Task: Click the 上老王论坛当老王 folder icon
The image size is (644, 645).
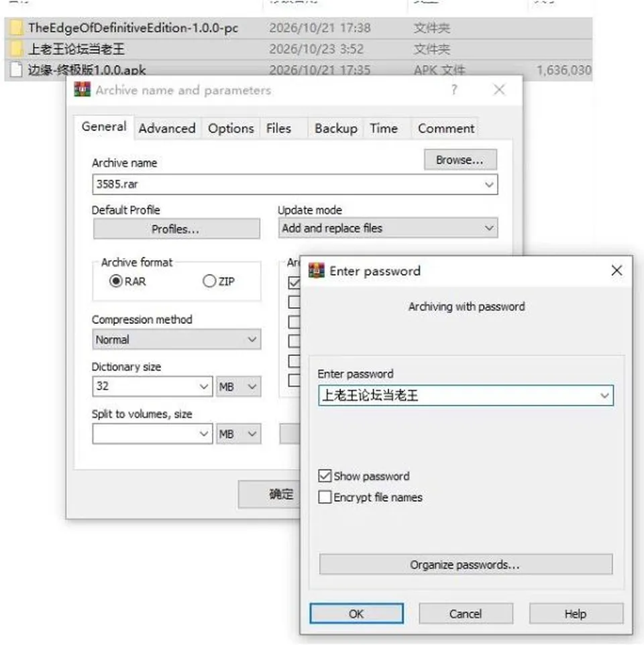Action: click(x=15, y=49)
